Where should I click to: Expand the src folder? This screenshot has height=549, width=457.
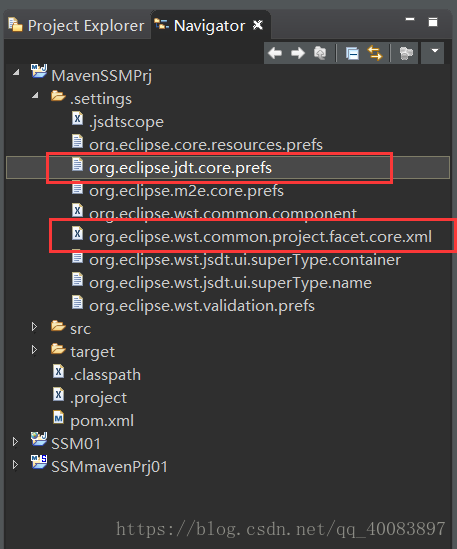(x=34, y=327)
